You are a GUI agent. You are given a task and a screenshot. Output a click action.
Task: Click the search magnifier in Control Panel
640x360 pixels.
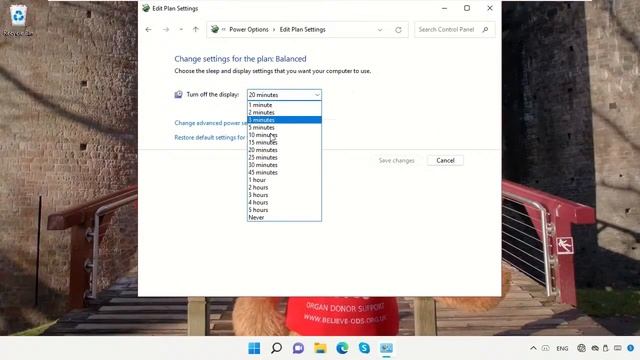[485, 29]
